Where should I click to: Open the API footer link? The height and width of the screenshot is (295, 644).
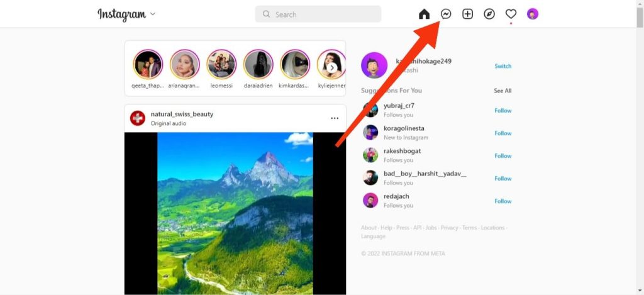(x=418, y=228)
